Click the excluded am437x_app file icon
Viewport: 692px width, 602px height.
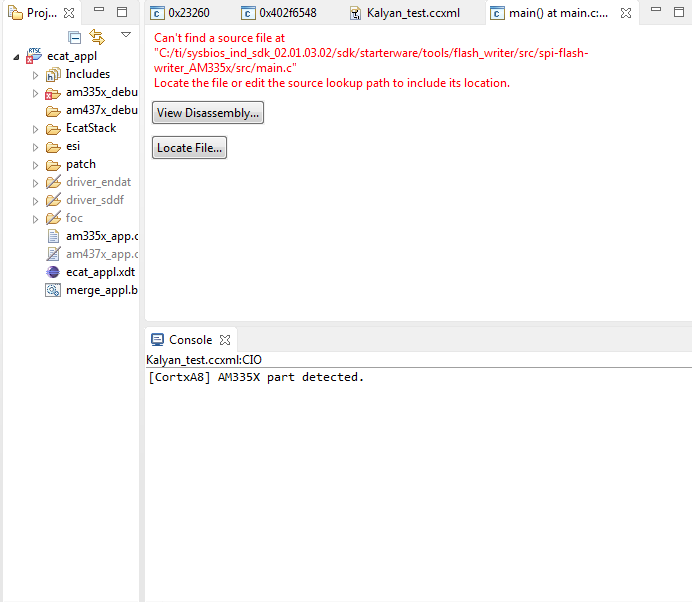(x=53, y=254)
